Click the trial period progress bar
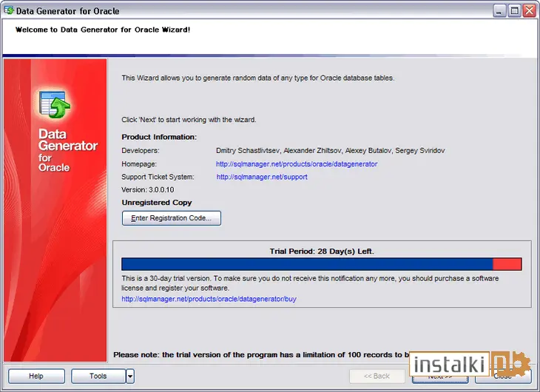 click(x=321, y=264)
